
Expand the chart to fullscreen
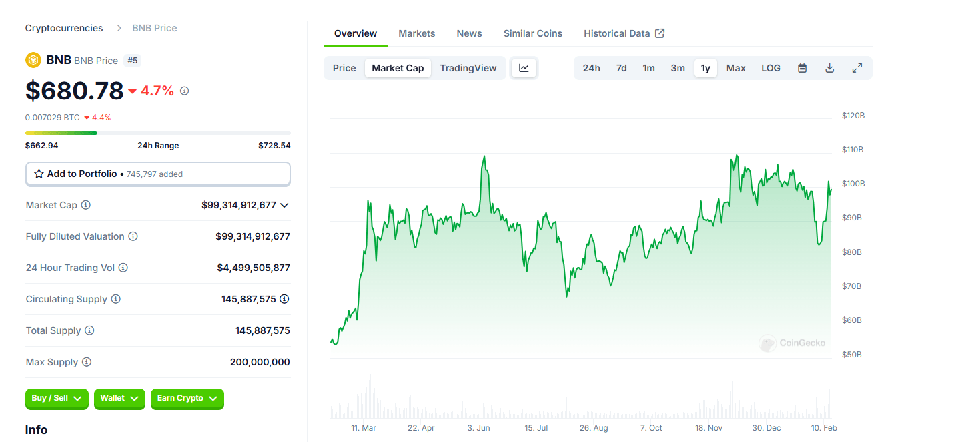click(x=857, y=67)
